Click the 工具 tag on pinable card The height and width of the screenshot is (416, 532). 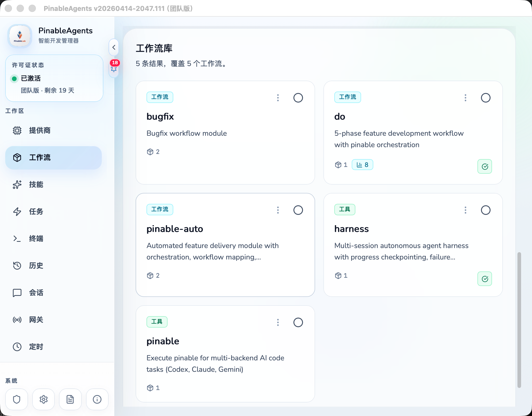click(x=157, y=322)
